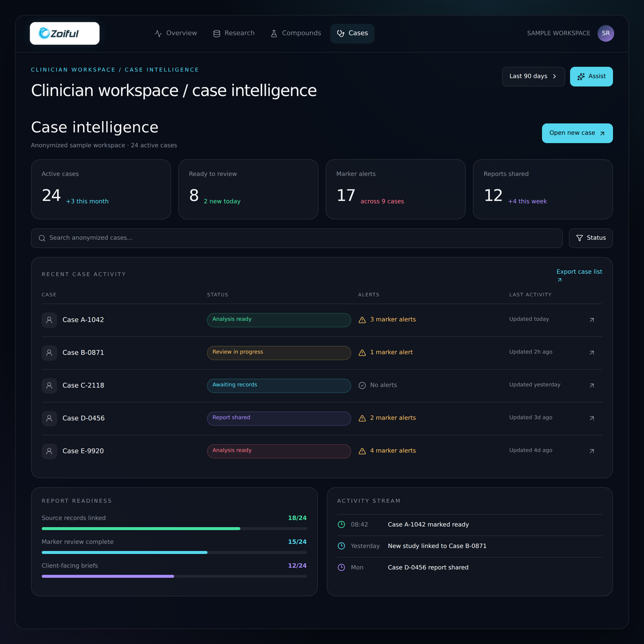The height and width of the screenshot is (644, 644).
Task: Expand the Review in progress status pill
Action: tap(279, 353)
